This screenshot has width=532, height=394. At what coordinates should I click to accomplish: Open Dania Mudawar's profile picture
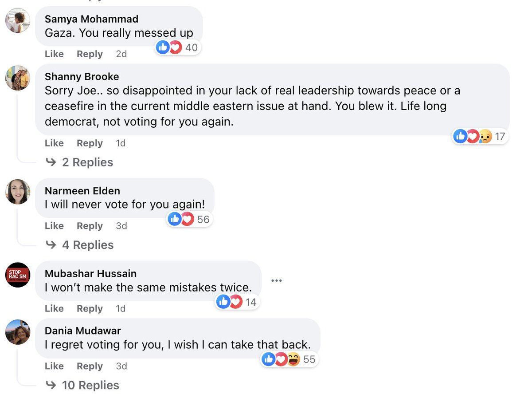pyautogui.click(x=18, y=332)
